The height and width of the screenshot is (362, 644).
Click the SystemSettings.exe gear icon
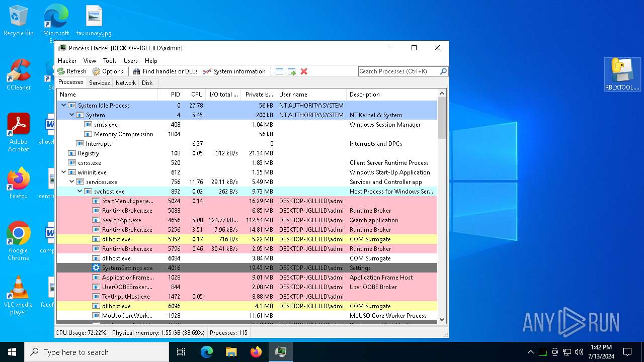[96, 268]
